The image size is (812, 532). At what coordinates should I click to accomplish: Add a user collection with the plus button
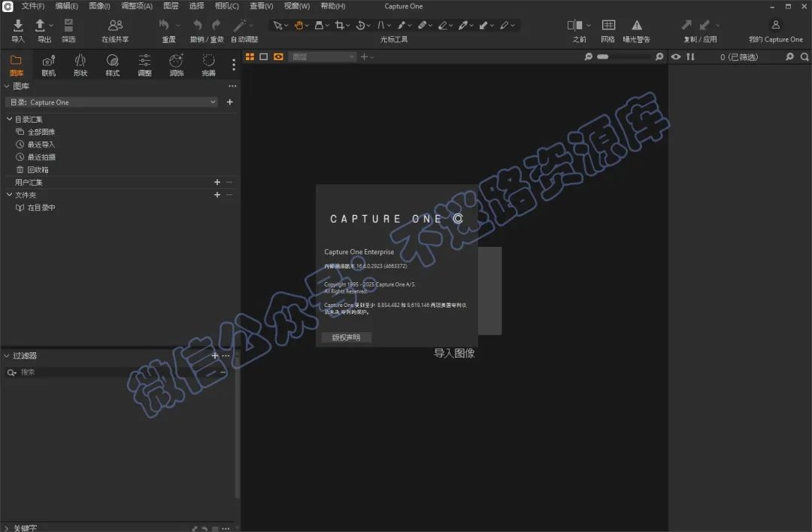pyautogui.click(x=217, y=182)
